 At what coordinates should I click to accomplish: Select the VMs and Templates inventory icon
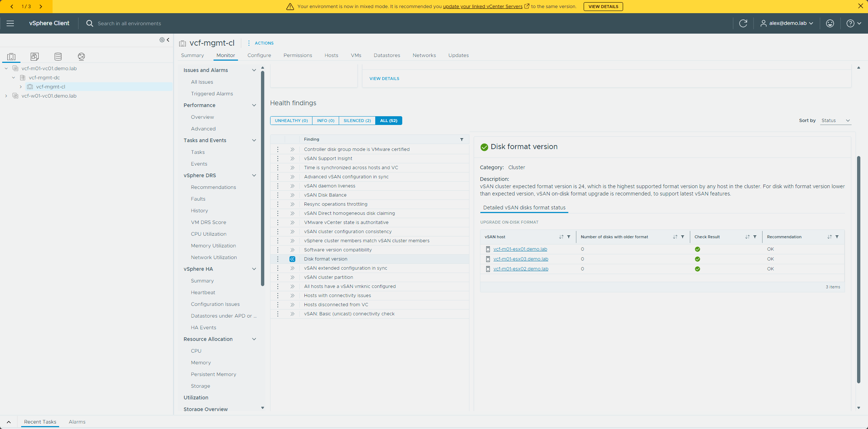pos(35,57)
